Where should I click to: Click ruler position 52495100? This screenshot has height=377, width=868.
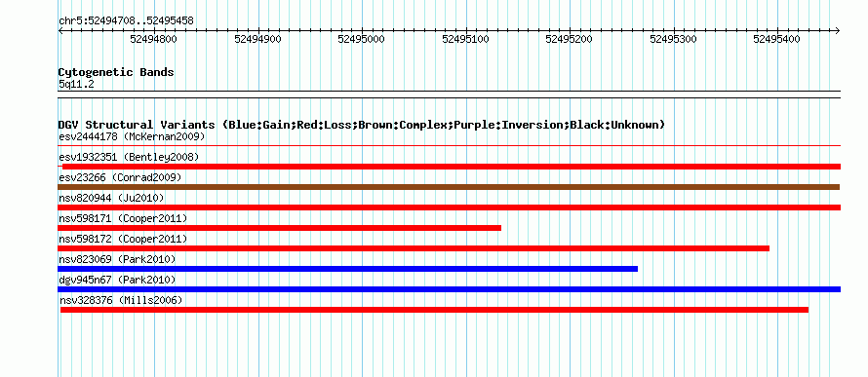[x=465, y=39]
